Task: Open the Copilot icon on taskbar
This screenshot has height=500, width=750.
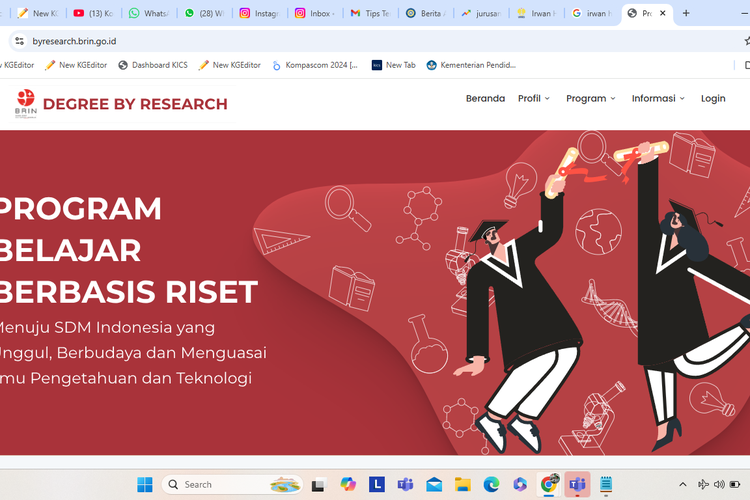Action: (348, 485)
